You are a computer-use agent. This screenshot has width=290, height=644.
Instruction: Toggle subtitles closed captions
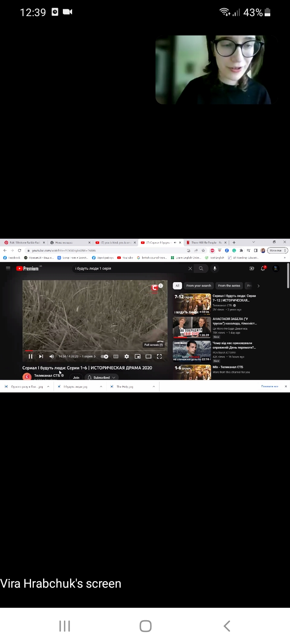tap(116, 356)
